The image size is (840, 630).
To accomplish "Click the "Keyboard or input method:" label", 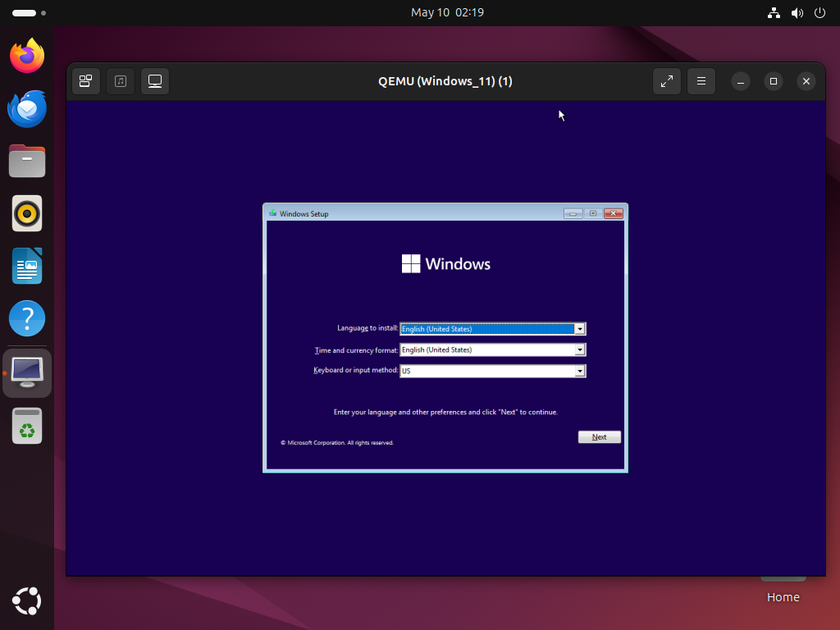I will [356, 370].
